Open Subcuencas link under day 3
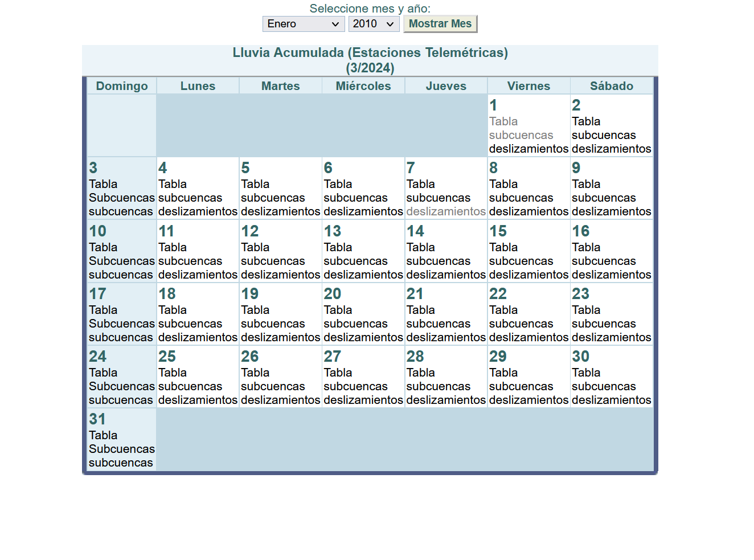This screenshot has height=560, width=754. point(122,198)
